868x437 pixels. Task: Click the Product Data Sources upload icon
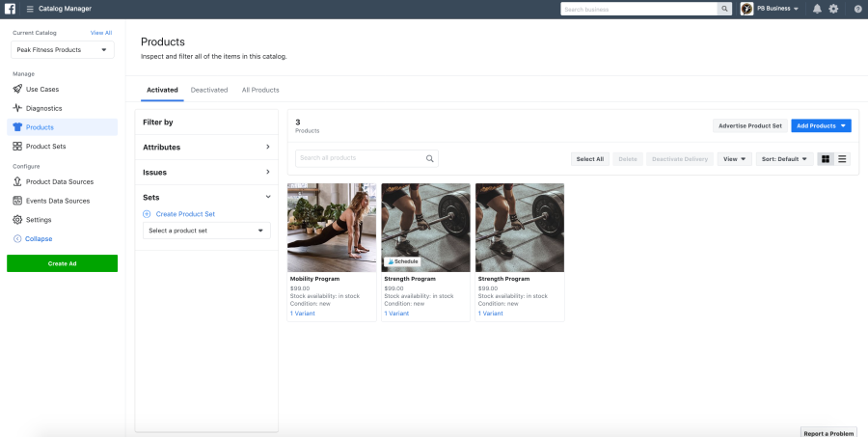(17, 181)
